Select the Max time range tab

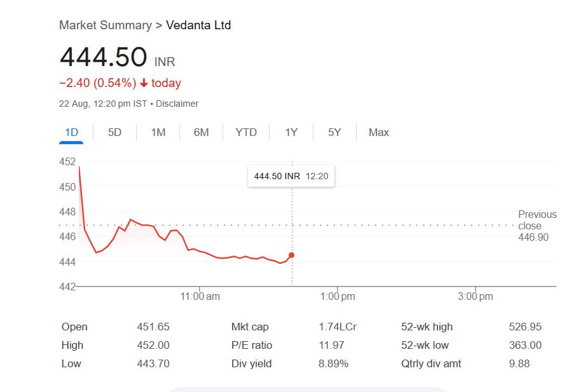(x=378, y=132)
